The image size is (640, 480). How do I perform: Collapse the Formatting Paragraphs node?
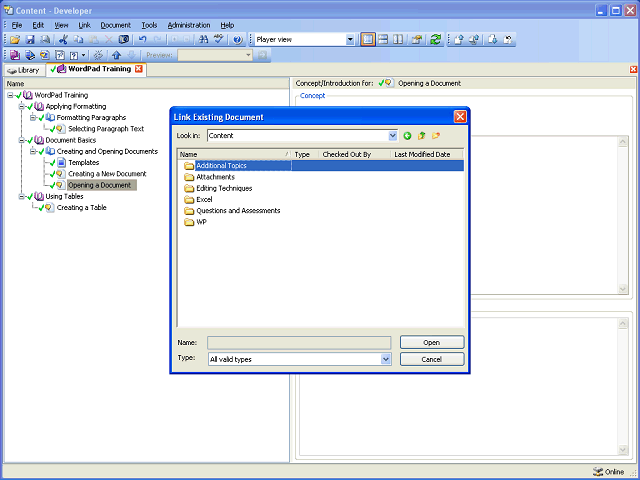point(33,118)
